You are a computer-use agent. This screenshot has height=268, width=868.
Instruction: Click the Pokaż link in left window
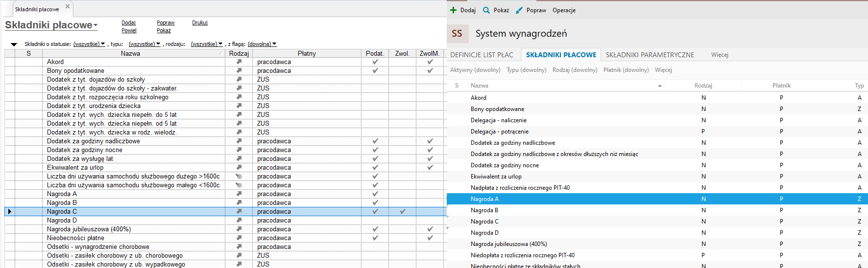click(164, 30)
